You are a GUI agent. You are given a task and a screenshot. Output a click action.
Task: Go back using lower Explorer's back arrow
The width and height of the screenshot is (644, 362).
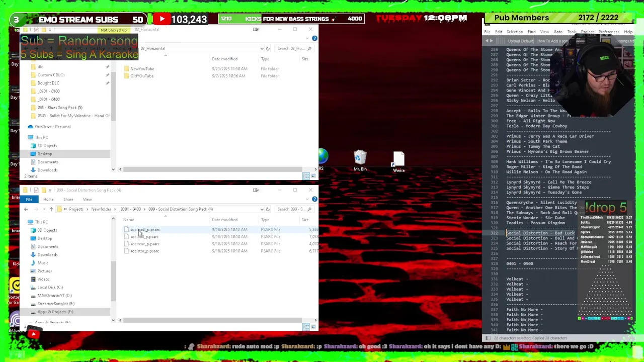[x=26, y=209]
